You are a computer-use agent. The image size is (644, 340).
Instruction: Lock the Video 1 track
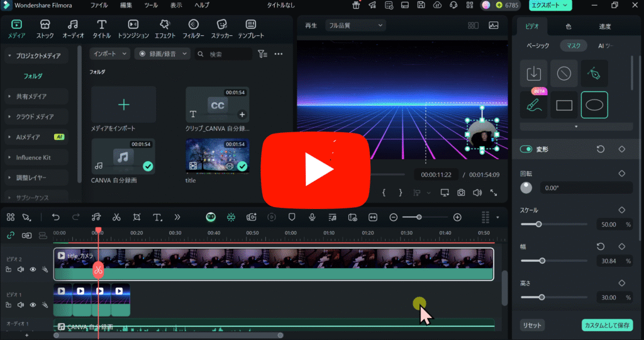click(9, 305)
